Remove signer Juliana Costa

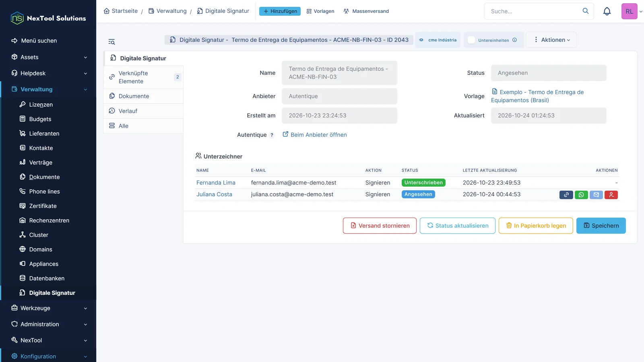(x=611, y=195)
